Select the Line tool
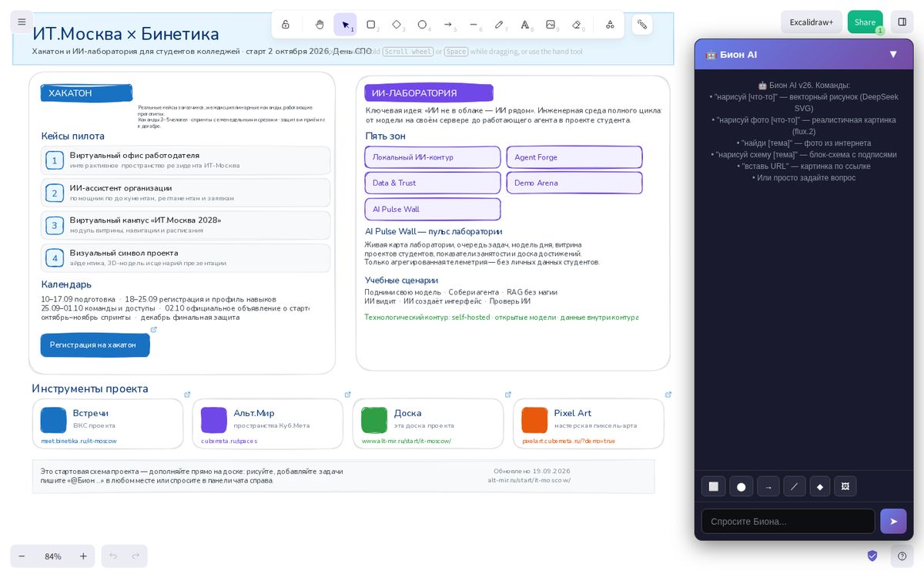 474,25
